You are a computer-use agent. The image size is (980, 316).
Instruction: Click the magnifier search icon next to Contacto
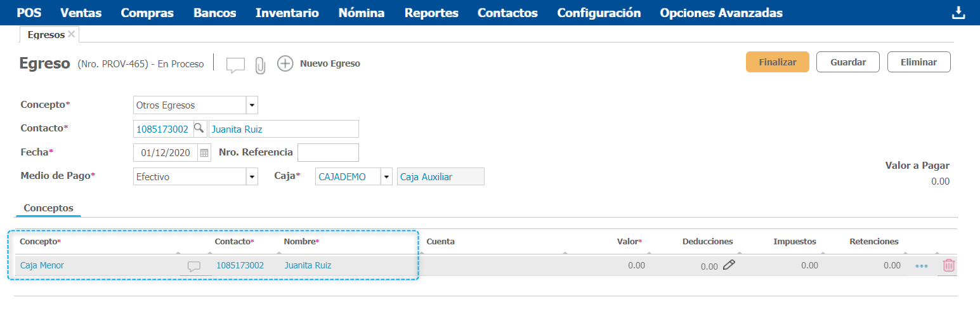coord(199,129)
